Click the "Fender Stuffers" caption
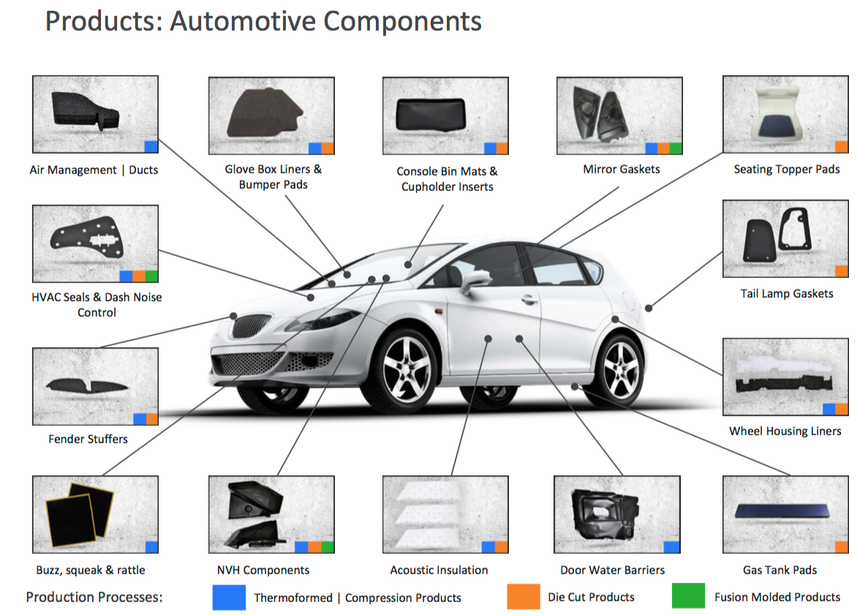The width and height of the screenshot is (868, 616). (x=88, y=439)
